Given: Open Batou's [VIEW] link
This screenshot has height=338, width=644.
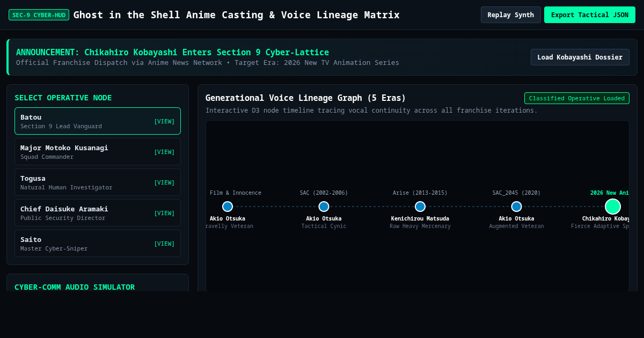Looking at the screenshot, I should 164,121.
